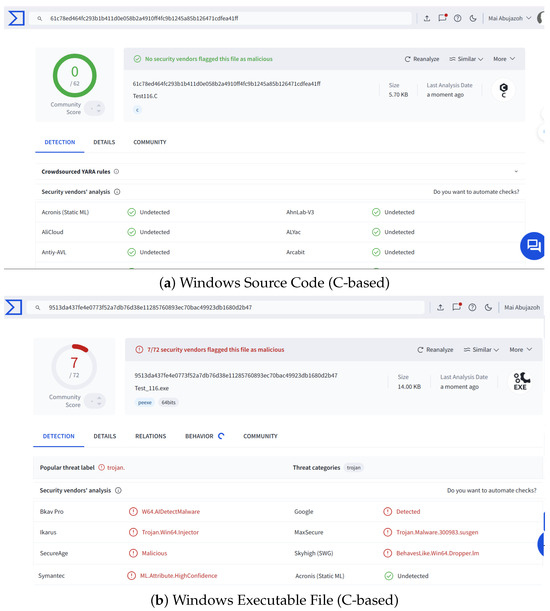This screenshot has height=611, width=550.
Task: Select DETECTION tab in the Test_116.exe report
Action: tap(58, 436)
